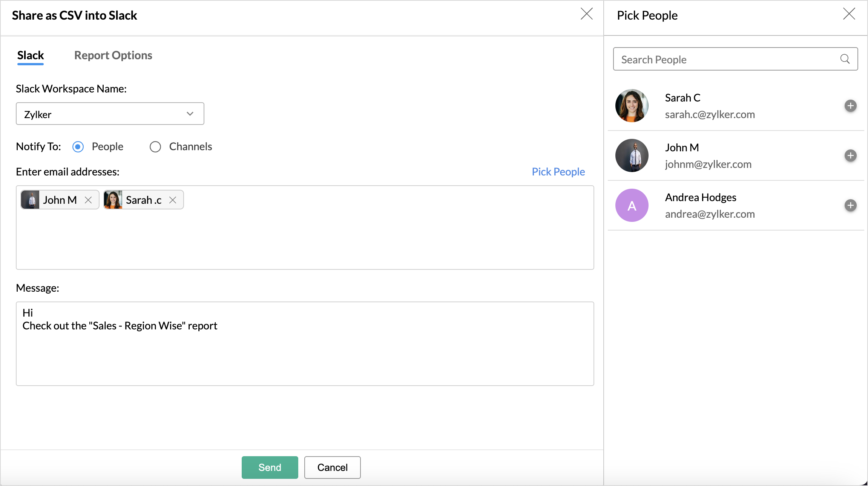Open the Slack Workspace Name dropdown

pos(110,114)
